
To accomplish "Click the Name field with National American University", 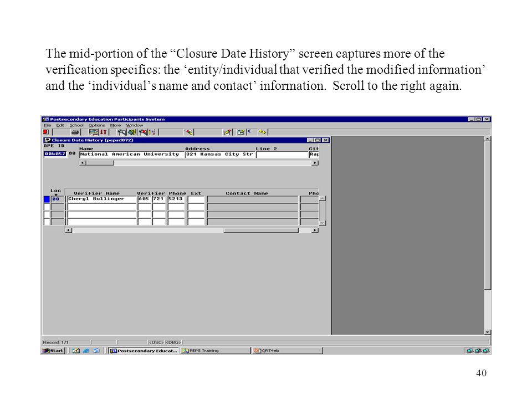I will tap(132, 155).
